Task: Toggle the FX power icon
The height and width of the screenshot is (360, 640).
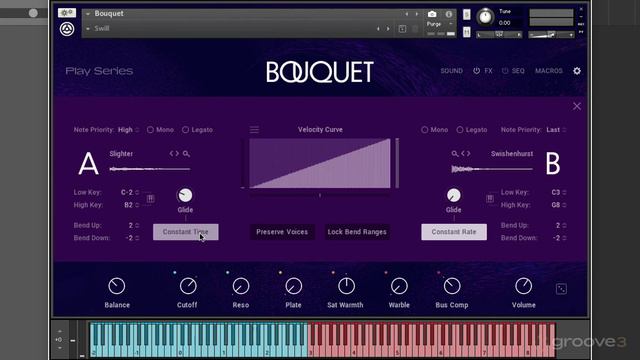Action: [x=476, y=71]
